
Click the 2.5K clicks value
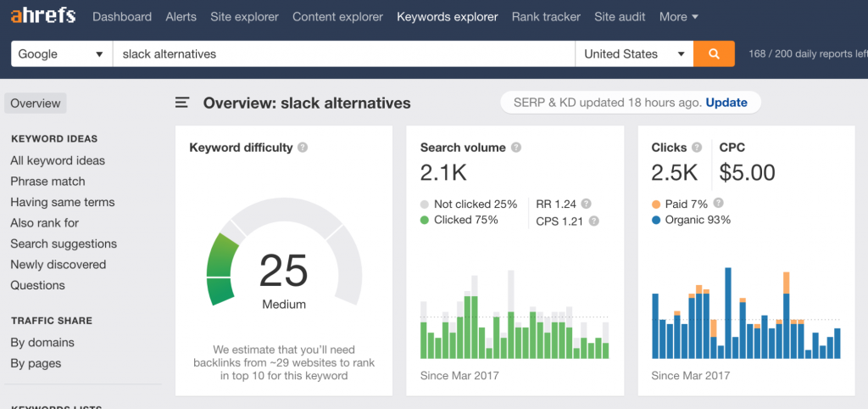pos(675,173)
